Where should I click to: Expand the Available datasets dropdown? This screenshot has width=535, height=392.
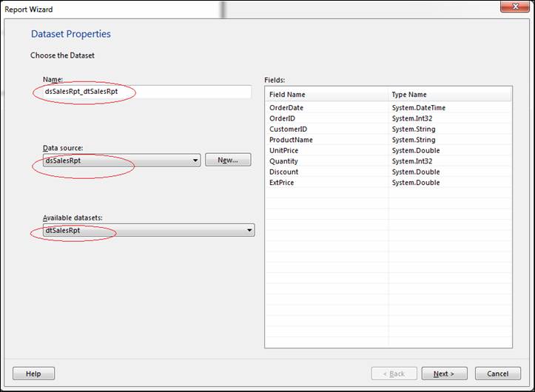pos(149,230)
